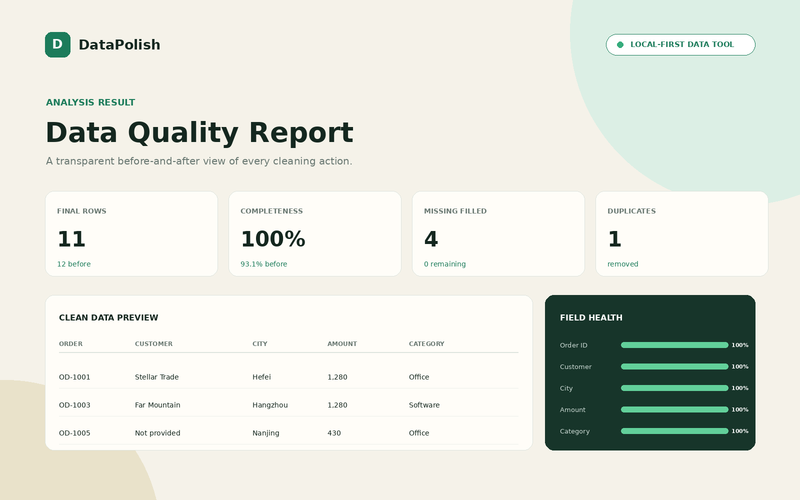Click the Amount health progress bar
This screenshot has width=800, height=500.
pyautogui.click(x=674, y=410)
